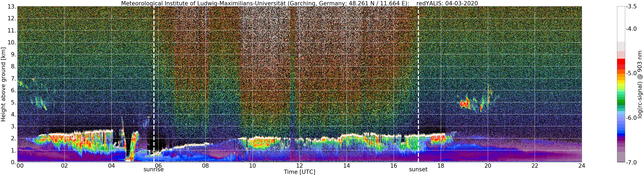
Task: Click the y-axis tick label "12."
Action: coord(12,18)
